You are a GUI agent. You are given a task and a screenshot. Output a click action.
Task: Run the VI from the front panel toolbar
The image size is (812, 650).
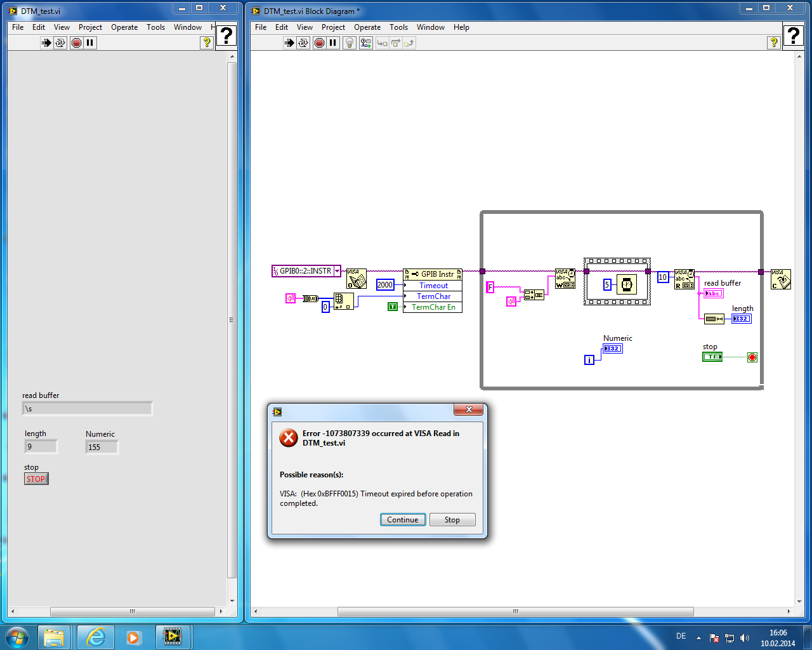[x=46, y=43]
